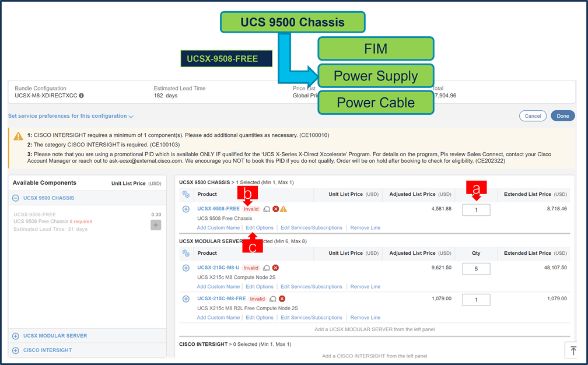This screenshot has height=365, width=588.
Task: Click Edit Options for X215c M8 R2L Free Node
Action: 260,318
